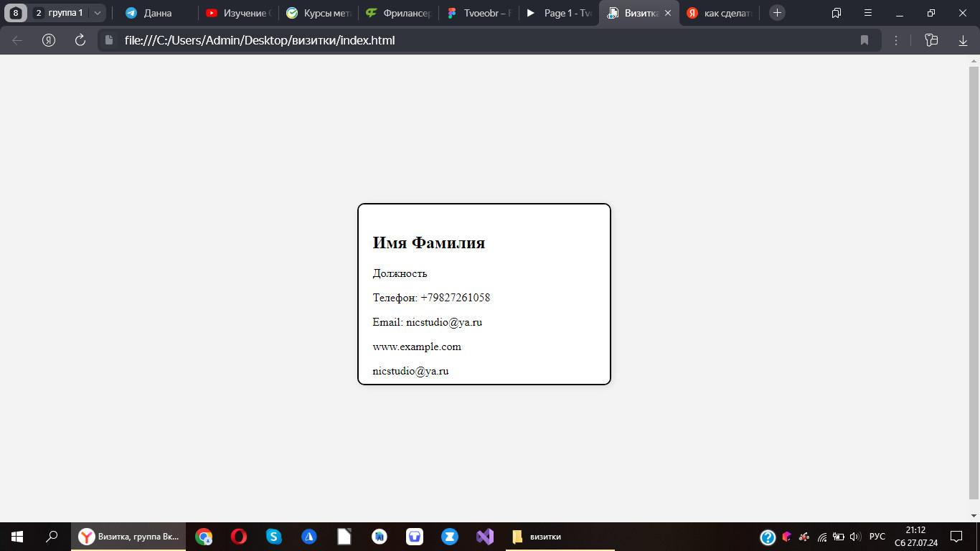The height and width of the screenshot is (551, 980).
Task: Bookmark this page via bookmark icon
Action: pos(864,40)
